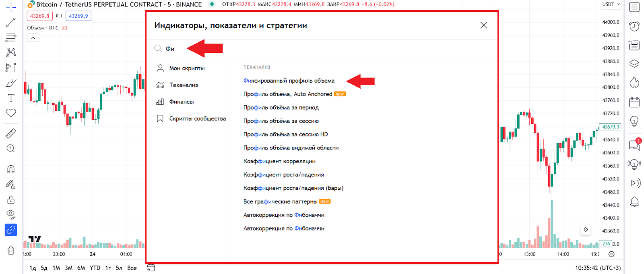The image size is (644, 274).
Task: Select the 1г time range
Action: (108, 268)
